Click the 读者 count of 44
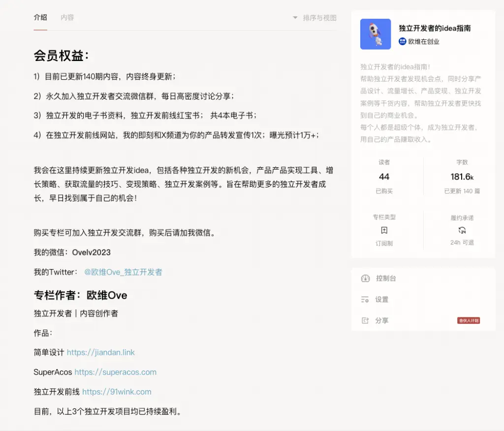Screen dimensions: 504x431 (x=384, y=177)
